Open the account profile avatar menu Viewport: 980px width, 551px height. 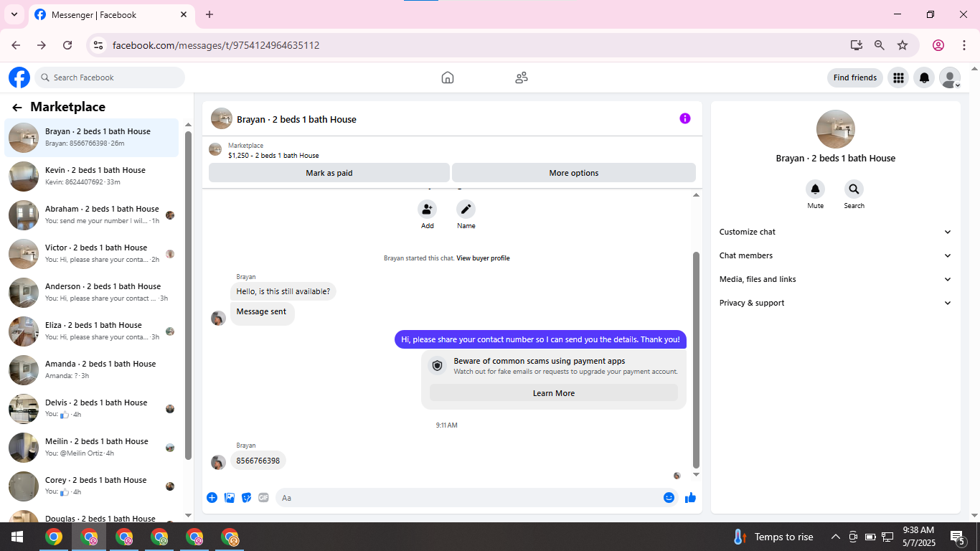(x=950, y=77)
